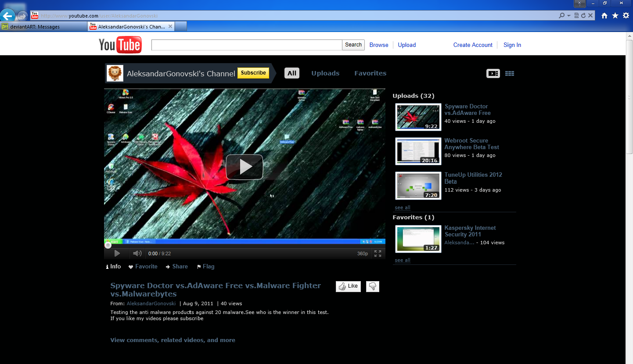This screenshot has width=633, height=364.
Task: Switch to player view layout icon
Action: (x=493, y=74)
